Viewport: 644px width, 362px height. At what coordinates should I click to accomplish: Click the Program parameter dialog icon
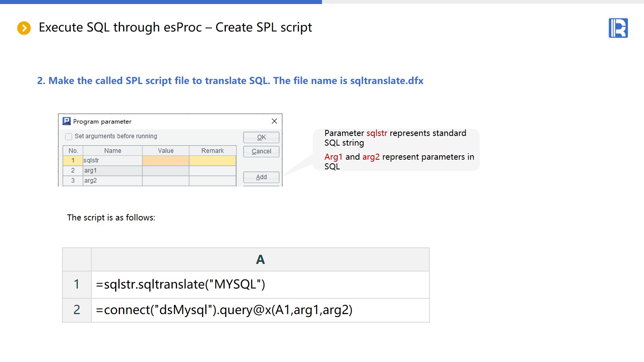pos(66,121)
